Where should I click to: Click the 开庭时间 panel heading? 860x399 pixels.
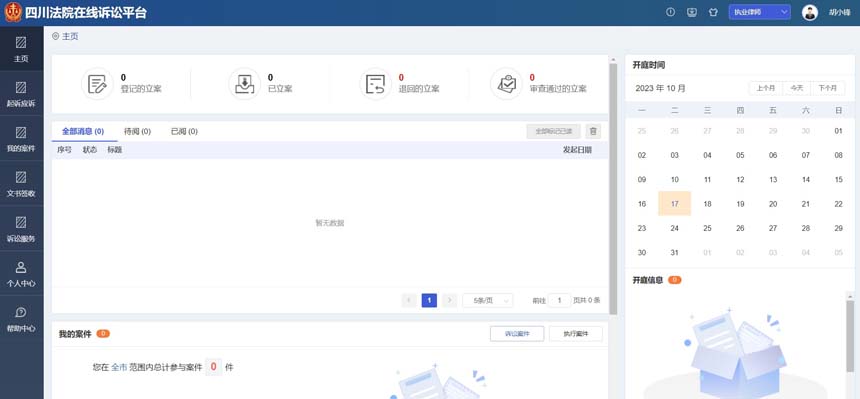pos(648,65)
